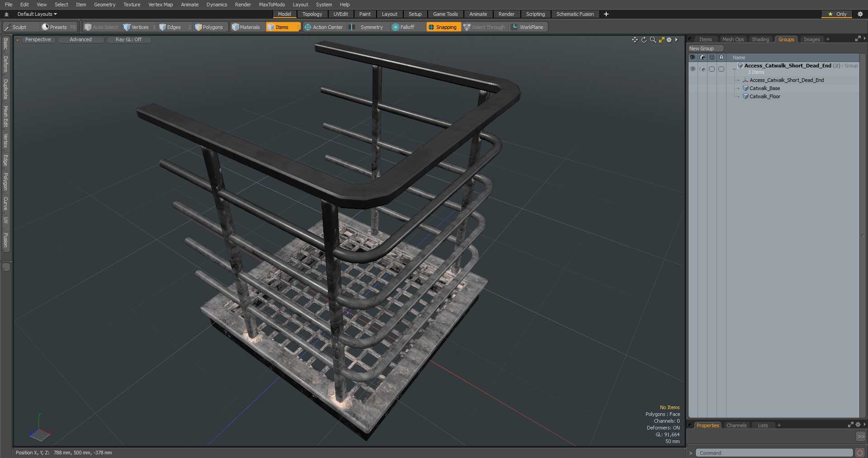The image size is (868, 458).
Task: Select the Catwalk_Floor mesh item
Action: pyautogui.click(x=764, y=96)
